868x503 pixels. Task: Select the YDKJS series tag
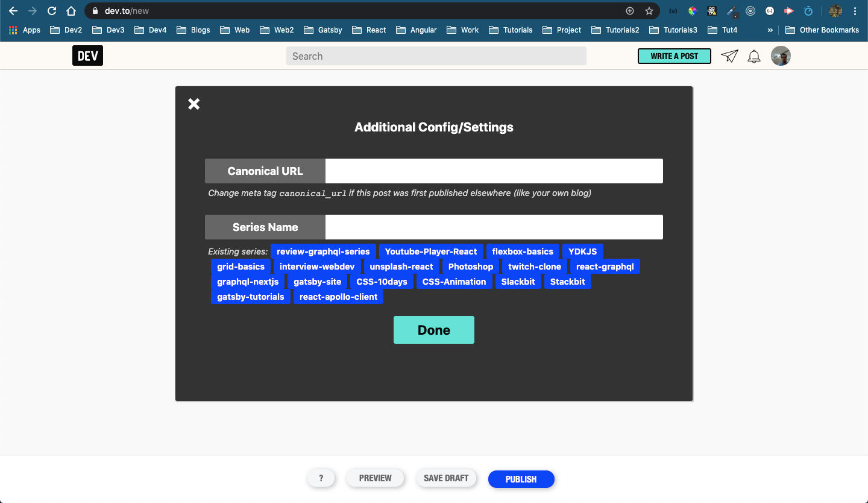click(x=583, y=251)
